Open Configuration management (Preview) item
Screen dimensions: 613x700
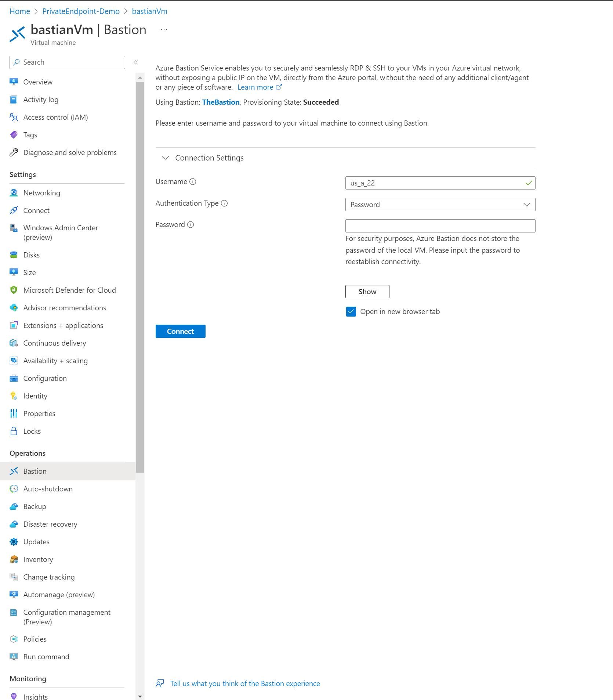68,617
